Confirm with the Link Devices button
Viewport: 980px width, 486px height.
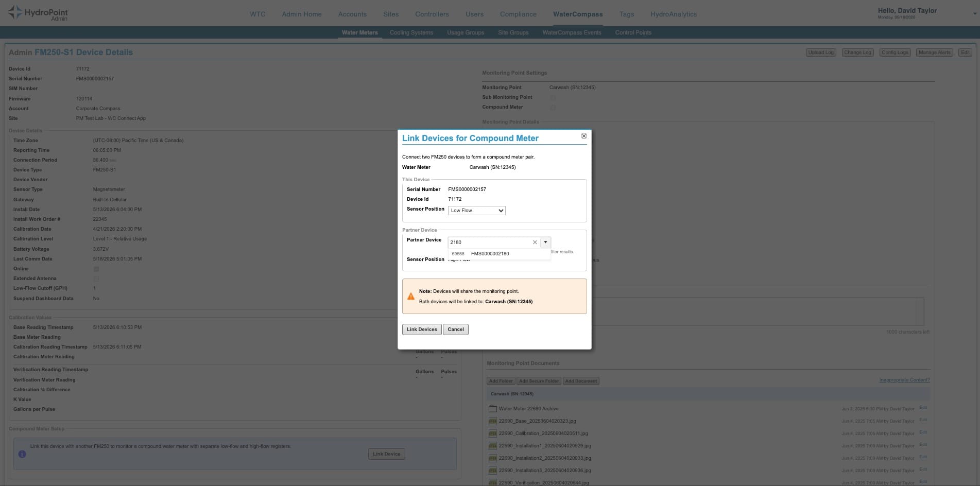click(422, 329)
